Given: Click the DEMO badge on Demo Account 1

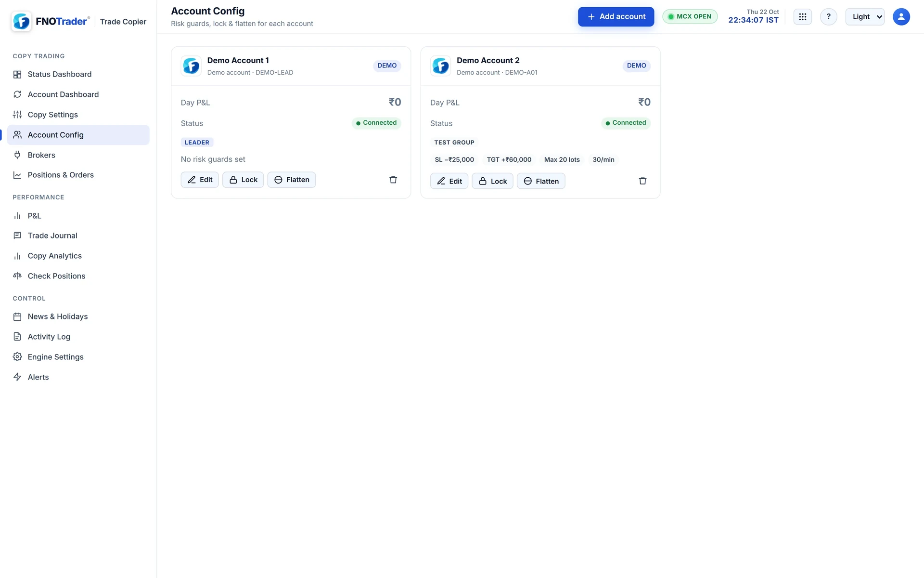Looking at the screenshot, I should tap(387, 66).
